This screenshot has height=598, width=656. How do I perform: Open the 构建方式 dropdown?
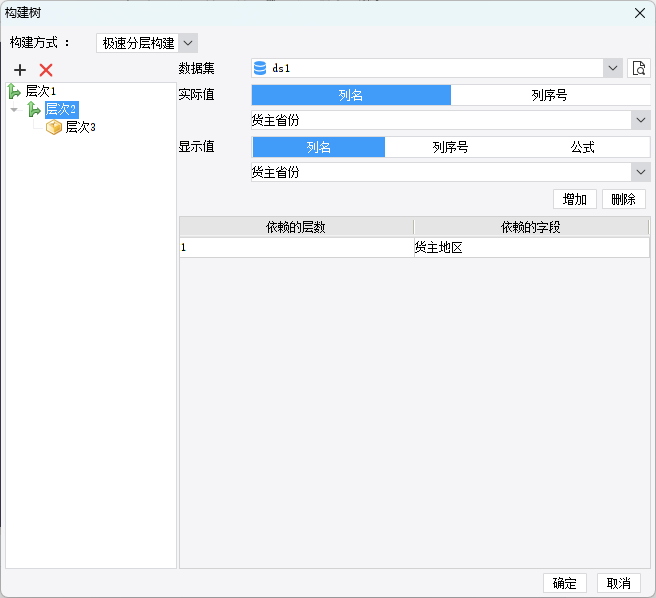(188, 43)
